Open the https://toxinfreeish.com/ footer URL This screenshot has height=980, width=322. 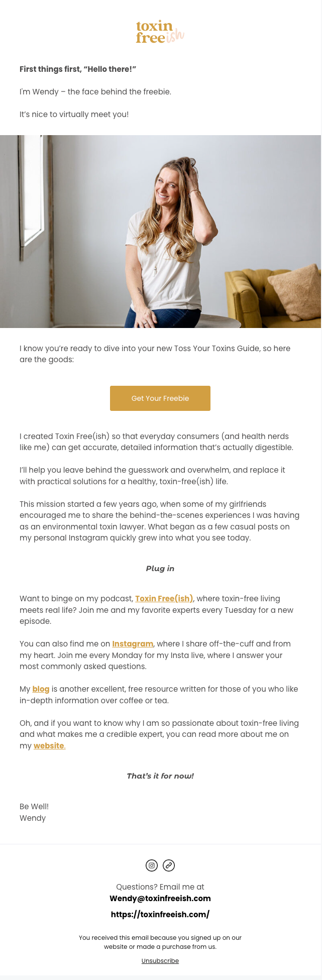[160, 914]
